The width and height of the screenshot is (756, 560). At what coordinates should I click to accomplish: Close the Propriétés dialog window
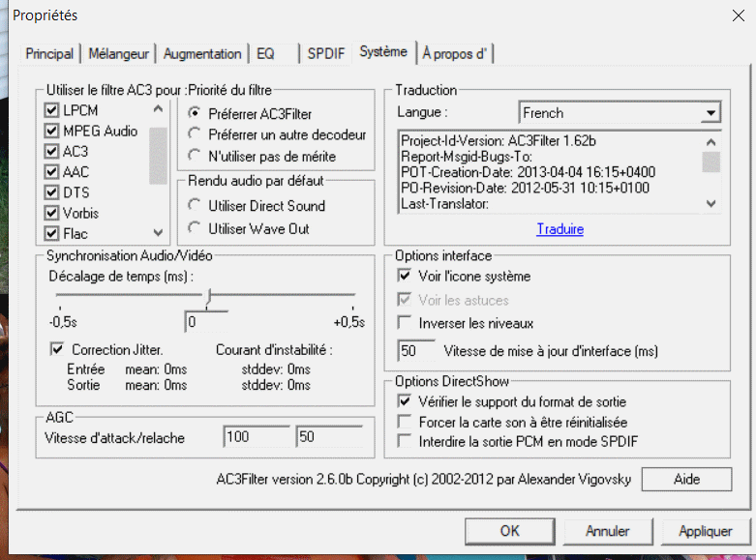click(739, 15)
